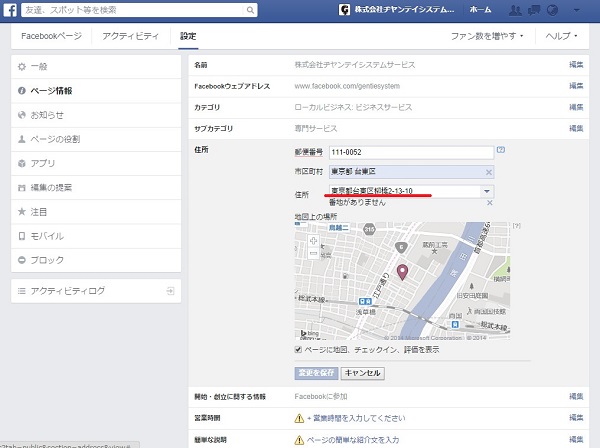This screenshot has width=600, height=448.
Task: Open the account dropdown arrow in top bar
Action: pos(576,10)
